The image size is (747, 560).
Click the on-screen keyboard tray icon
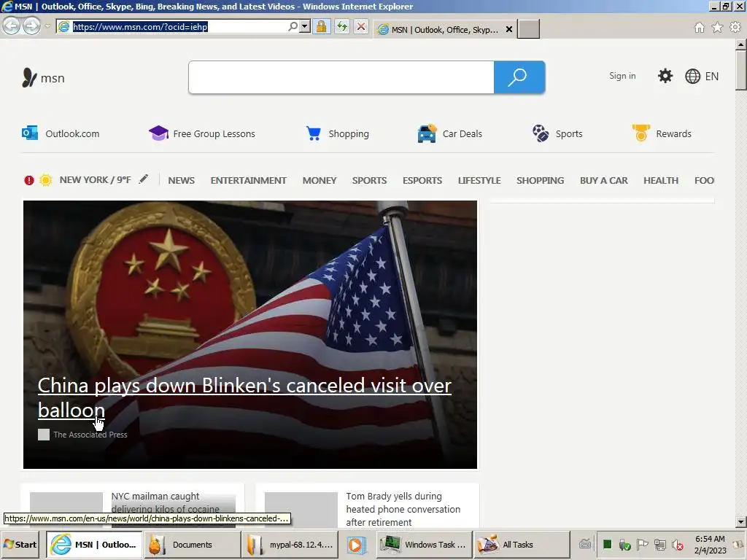[x=585, y=544]
